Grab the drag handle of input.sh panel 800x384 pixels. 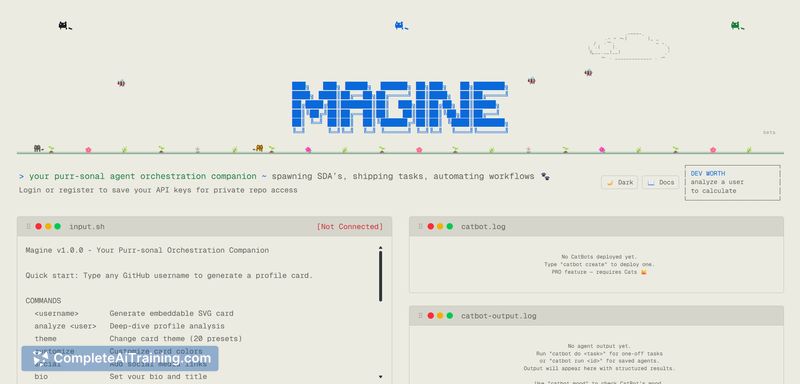click(x=29, y=226)
